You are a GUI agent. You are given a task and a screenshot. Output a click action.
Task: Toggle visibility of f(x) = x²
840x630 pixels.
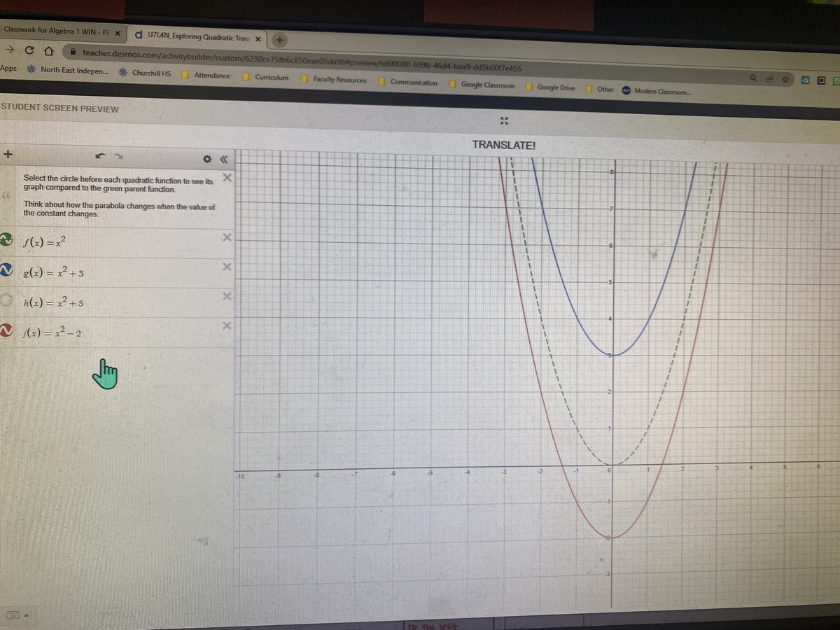[7, 238]
